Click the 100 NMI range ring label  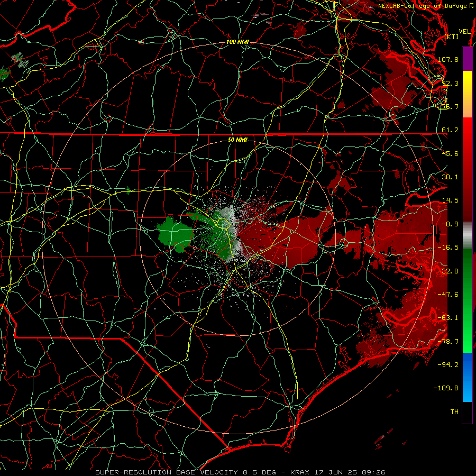237,42
